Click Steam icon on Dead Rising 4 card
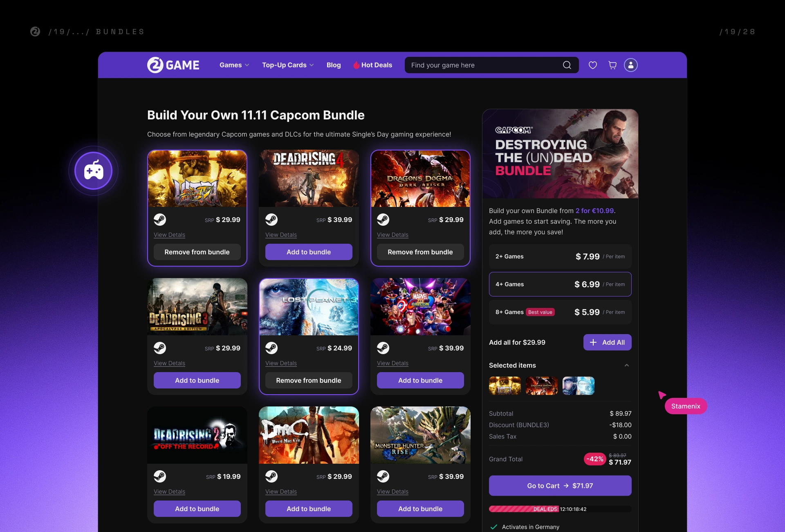This screenshot has width=785, height=532. (271, 220)
